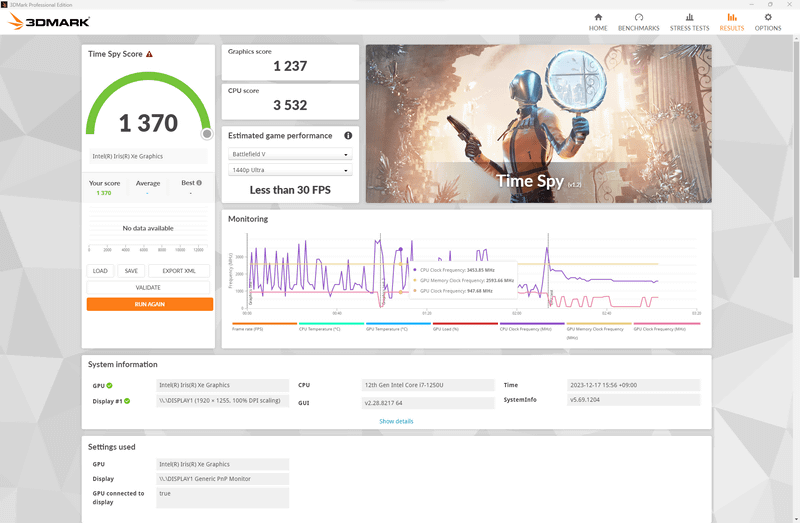800x523 pixels.
Task: Click the Average column header
Action: (x=148, y=183)
